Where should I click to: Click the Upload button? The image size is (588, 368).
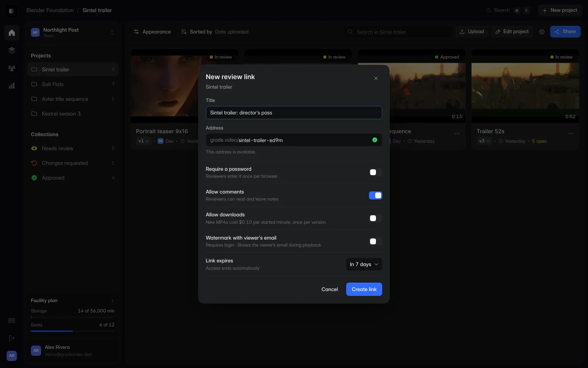(472, 32)
